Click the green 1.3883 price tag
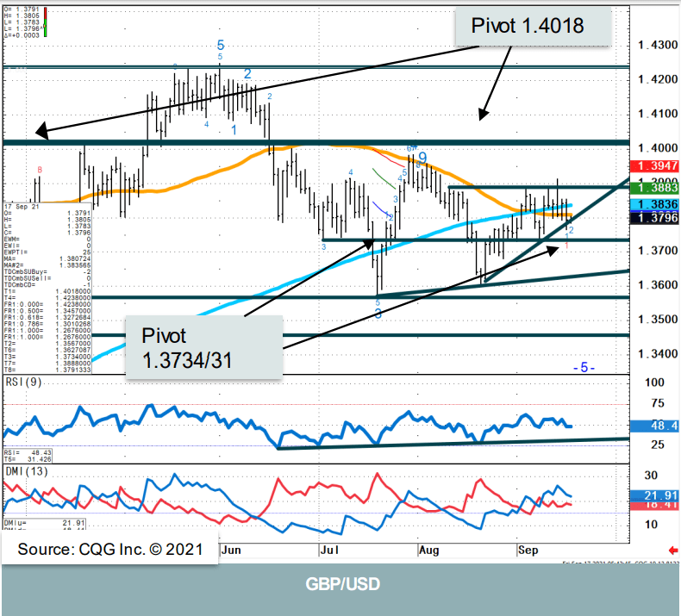The width and height of the screenshot is (681, 616). click(655, 187)
